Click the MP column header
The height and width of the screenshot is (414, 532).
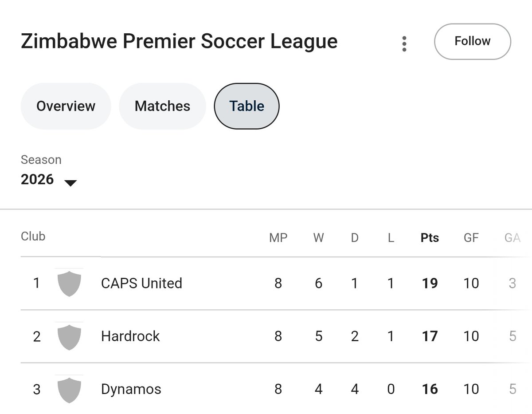tap(278, 238)
